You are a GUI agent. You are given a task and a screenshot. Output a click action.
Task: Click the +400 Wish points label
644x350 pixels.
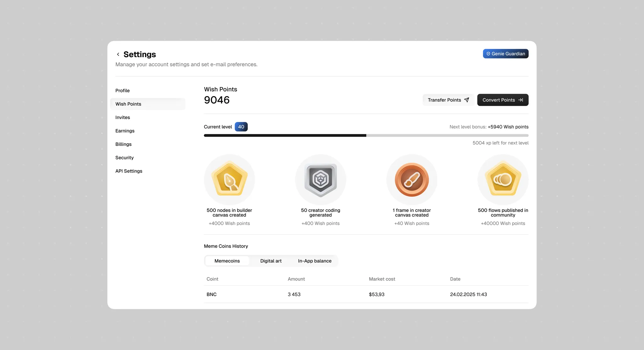coord(320,223)
